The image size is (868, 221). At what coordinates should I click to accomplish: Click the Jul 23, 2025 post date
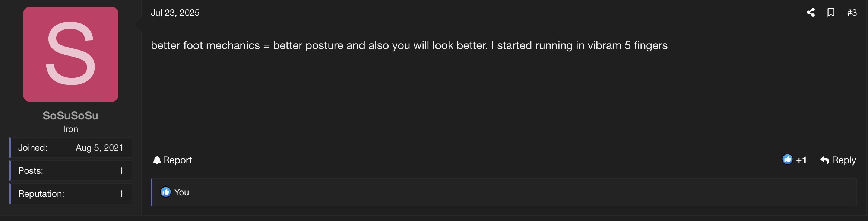tap(175, 13)
